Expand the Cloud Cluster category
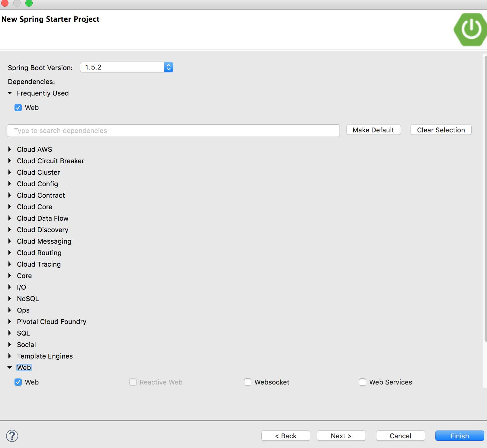Image resolution: width=487 pixels, height=448 pixels. pyautogui.click(x=10, y=172)
